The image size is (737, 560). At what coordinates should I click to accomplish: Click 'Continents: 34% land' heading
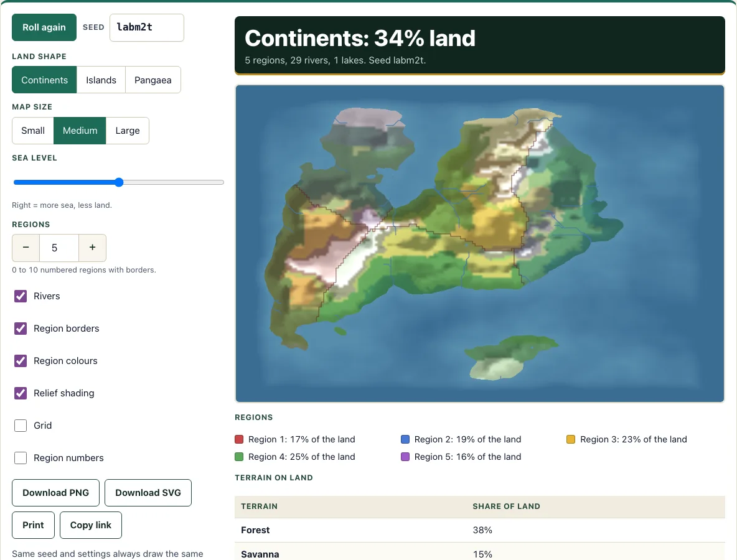click(x=360, y=38)
